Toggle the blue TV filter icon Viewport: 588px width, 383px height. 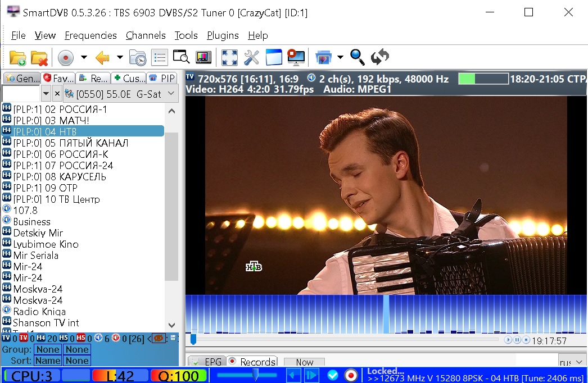click(6, 338)
